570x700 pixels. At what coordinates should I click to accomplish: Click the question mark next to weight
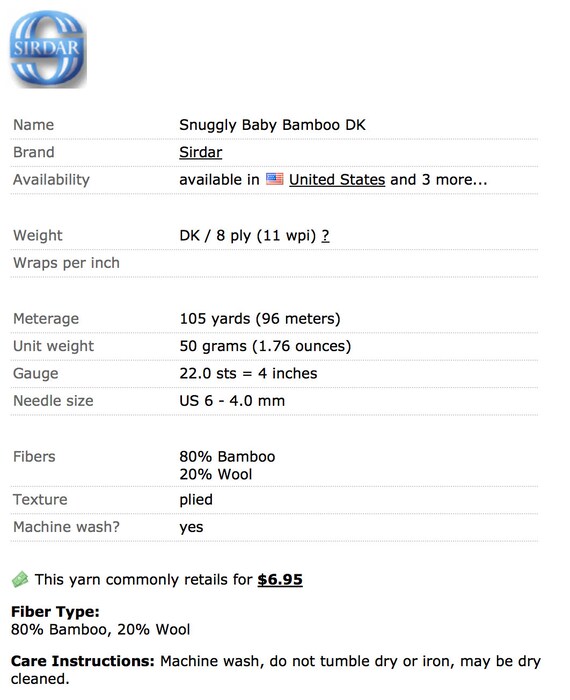point(325,235)
